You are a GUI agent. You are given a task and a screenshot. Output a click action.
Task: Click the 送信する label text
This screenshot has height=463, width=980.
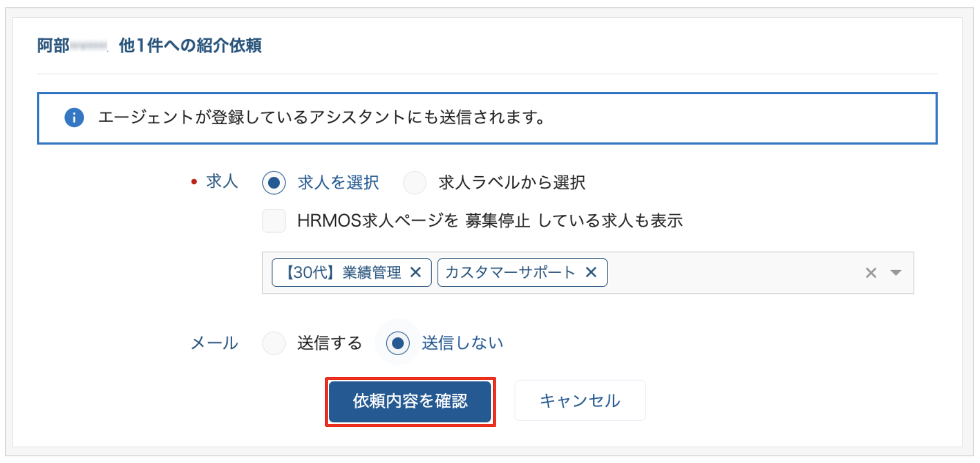coord(329,343)
